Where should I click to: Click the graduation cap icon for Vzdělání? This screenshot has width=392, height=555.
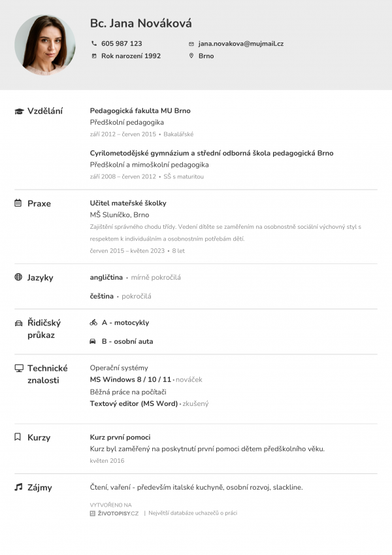[x=19, y=111]
